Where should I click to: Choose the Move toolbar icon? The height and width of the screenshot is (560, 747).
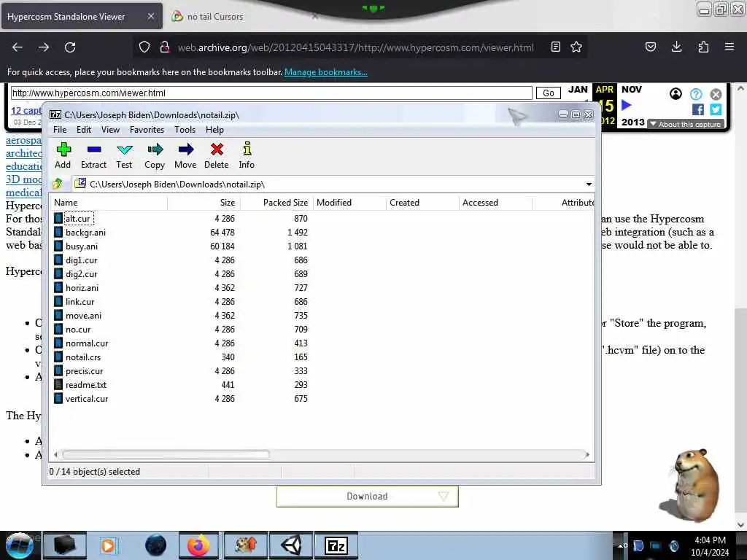point(185,155)
